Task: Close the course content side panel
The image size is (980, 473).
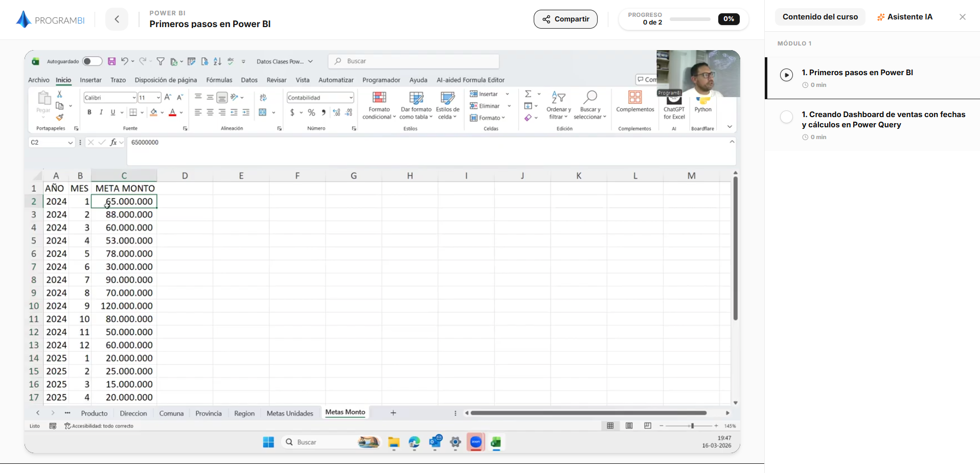Action: (x=962, y=17)
